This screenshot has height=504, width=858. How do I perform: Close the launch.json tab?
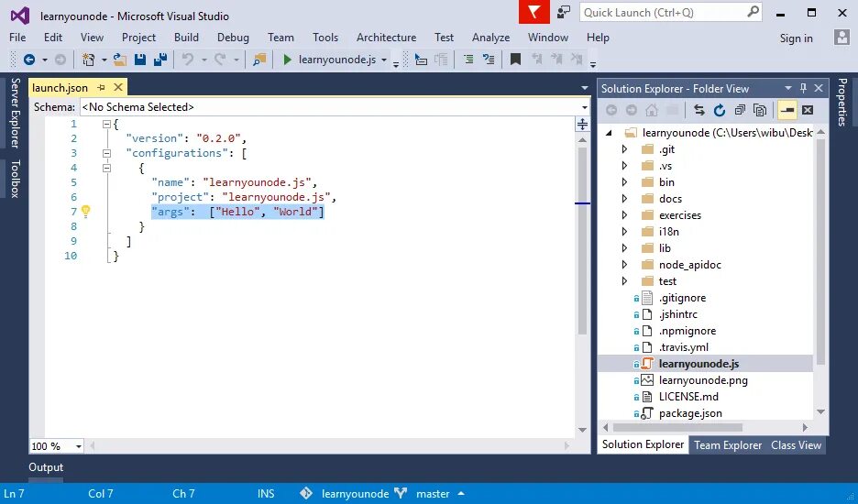click(x=118, y=88)
